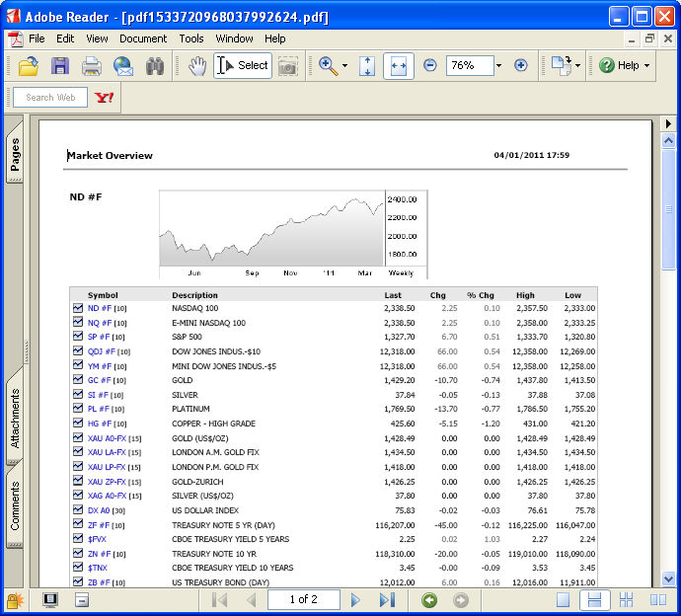Switch to Continuous page layout
Image resolution: width=681 pixels, height=616 pixels.
(x=594, y=600)
